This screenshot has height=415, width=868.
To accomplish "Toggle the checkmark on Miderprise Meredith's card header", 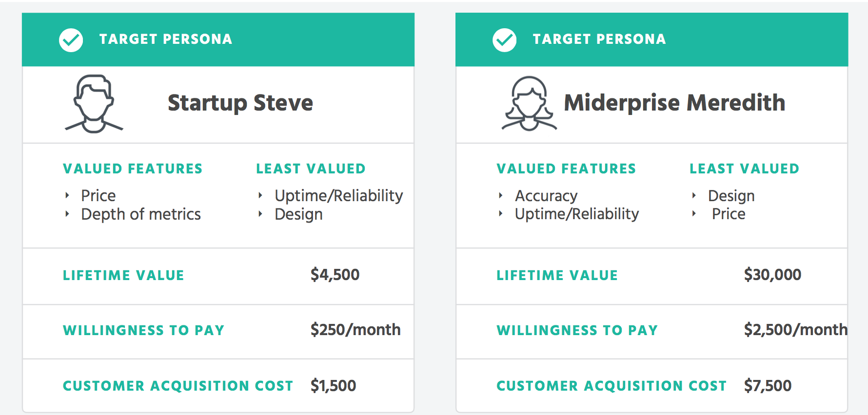I will point(505,40).
